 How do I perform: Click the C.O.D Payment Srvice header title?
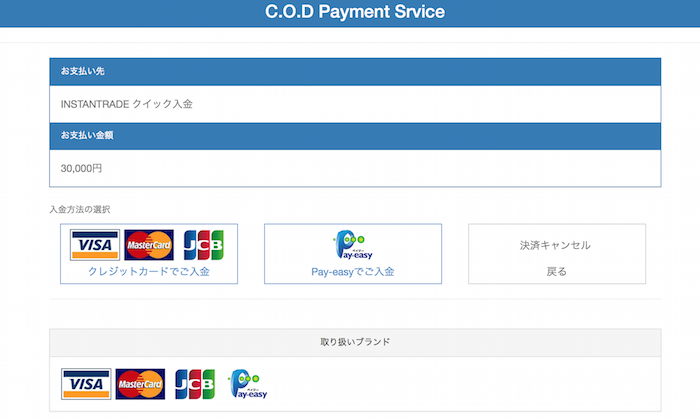(355, 12)
